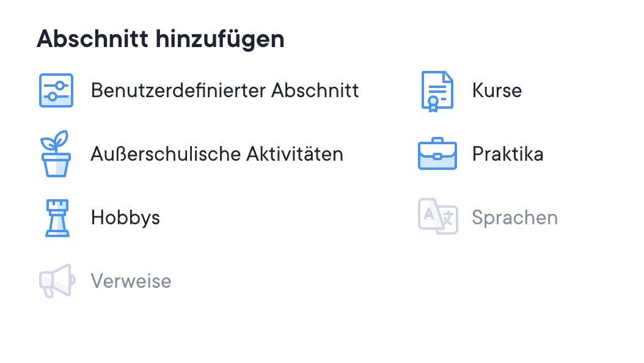Viewport: 644px width, 363px height.
Task: Select the Außerschulische Aktivitäten label
Action: (x=217, y=154)
